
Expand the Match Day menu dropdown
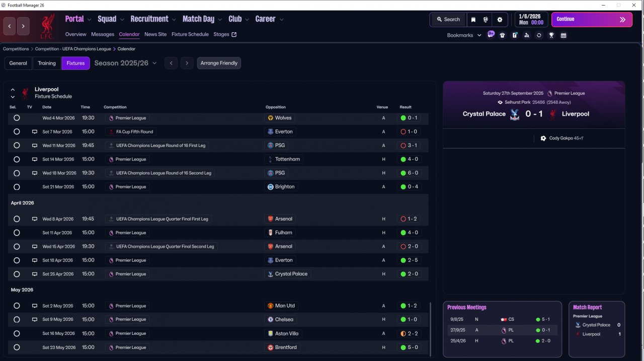[x=219, y=20]
